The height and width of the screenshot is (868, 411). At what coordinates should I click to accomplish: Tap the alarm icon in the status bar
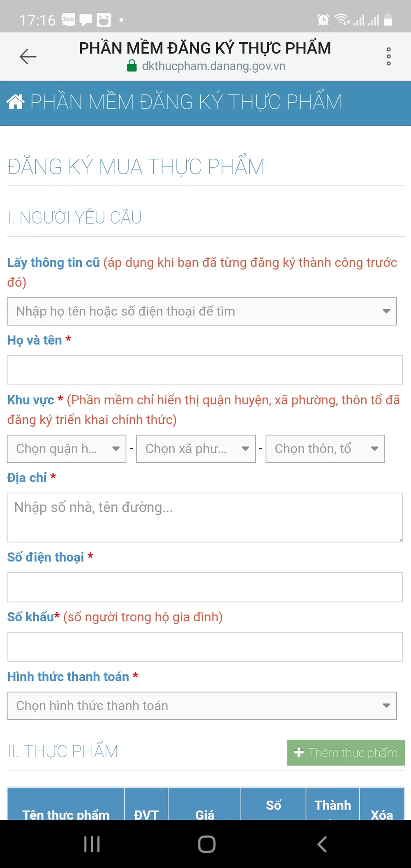(323, 20)
